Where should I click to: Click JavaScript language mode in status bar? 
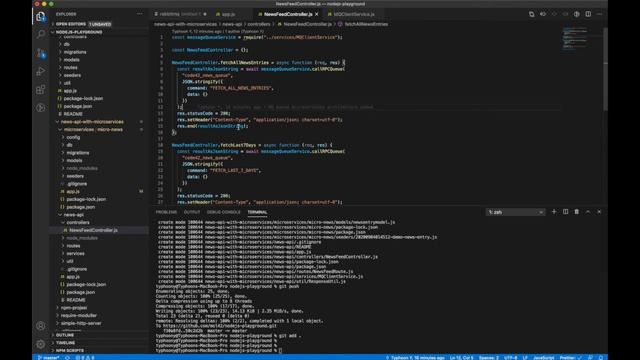544,357
